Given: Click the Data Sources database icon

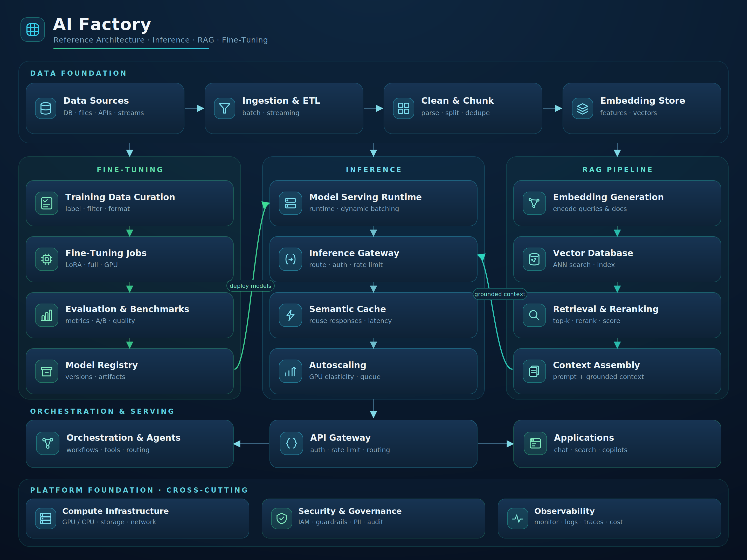Looking at the screenshot, I should click(x=46, y=108).
